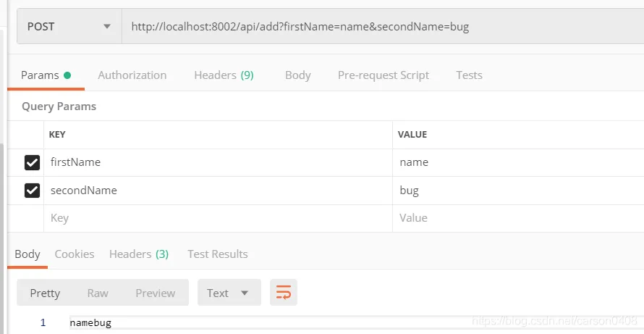Expand the Text format dropdown

tap(229, 293)
